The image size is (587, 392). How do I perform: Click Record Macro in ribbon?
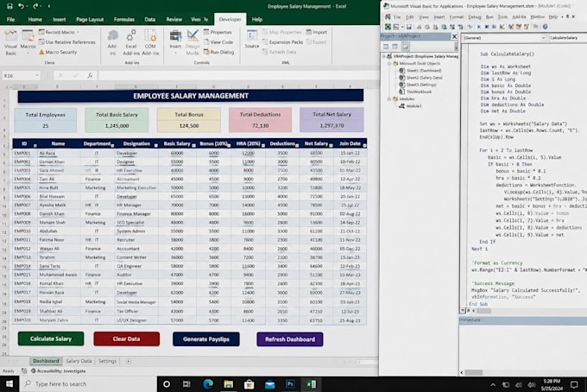pyautogui.click(x=60, y=32)
